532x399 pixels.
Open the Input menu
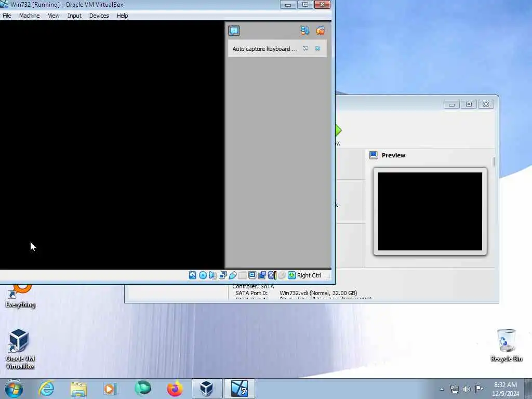coord(74,16)
